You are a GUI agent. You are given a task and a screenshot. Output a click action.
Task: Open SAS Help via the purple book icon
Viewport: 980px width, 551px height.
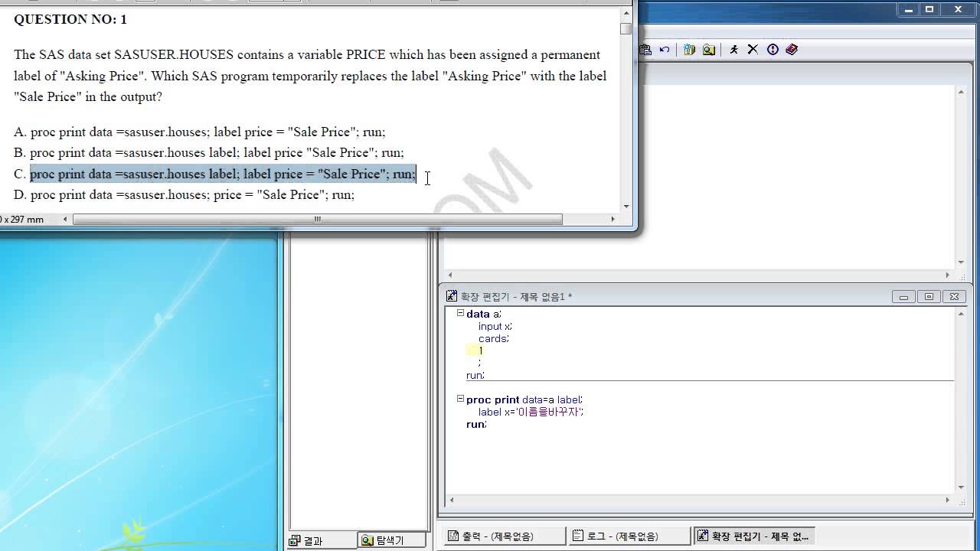[x=792, y=50]
